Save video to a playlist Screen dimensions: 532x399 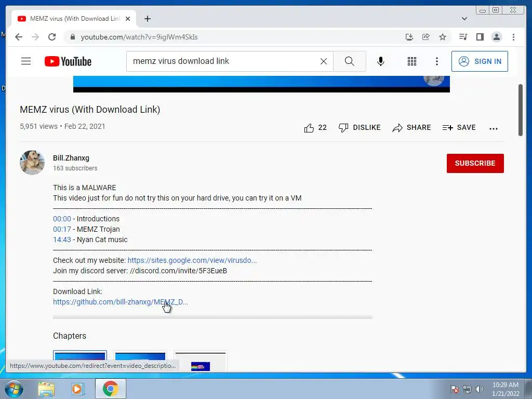(x=459, y=128)
